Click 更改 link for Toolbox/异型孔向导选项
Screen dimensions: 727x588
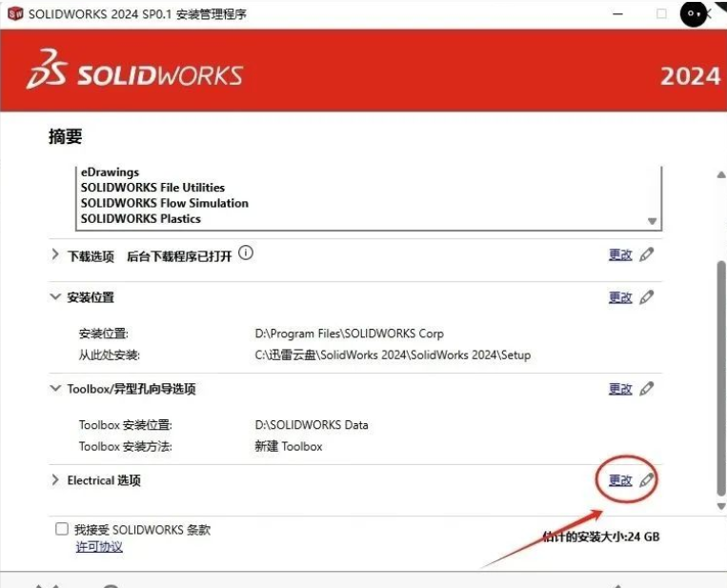(x=620, y=389)
